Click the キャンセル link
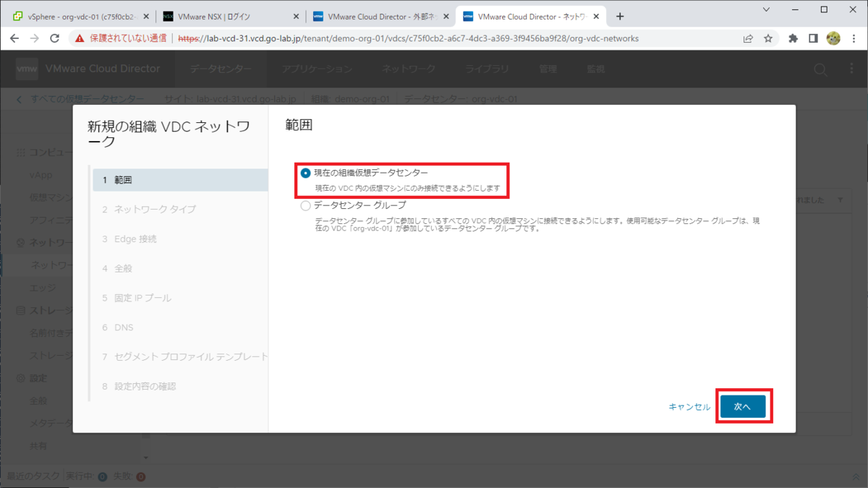 [689, 407]
